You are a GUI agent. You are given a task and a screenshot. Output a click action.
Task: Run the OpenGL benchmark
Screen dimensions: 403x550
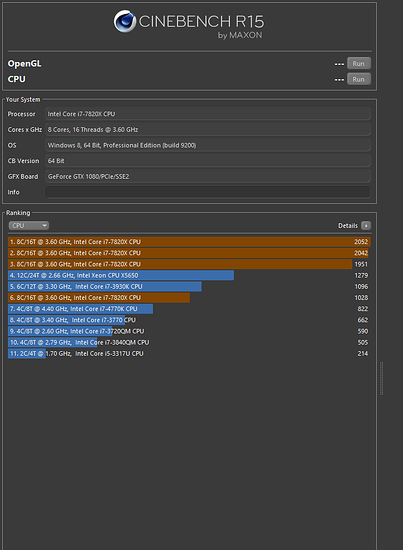(x=358, y=63)
